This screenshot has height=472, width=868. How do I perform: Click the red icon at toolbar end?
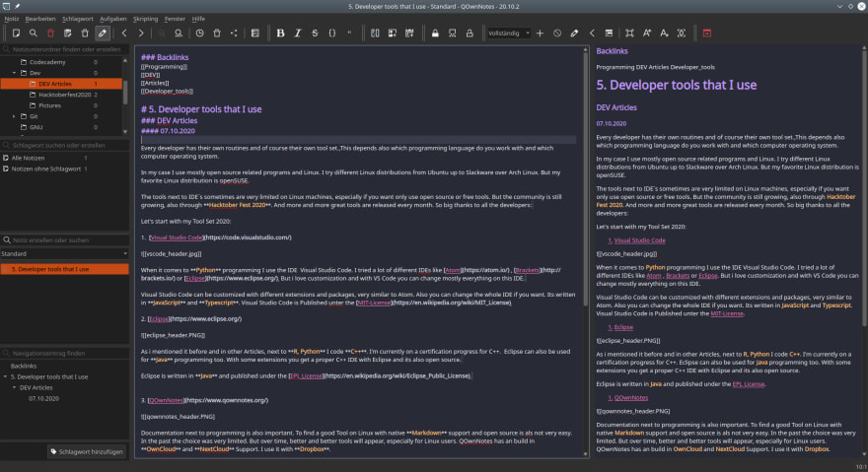pyautogui.click(x=707, y=34)
